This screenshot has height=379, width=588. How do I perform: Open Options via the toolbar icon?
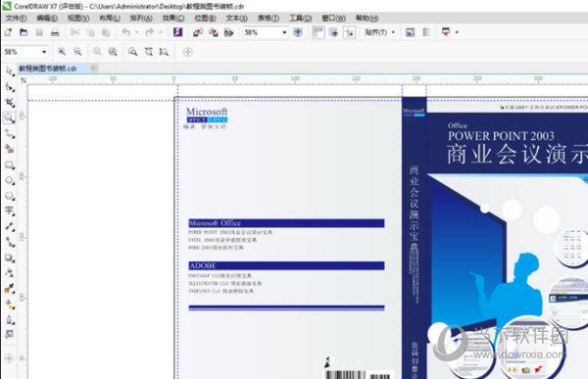[426, 32]
